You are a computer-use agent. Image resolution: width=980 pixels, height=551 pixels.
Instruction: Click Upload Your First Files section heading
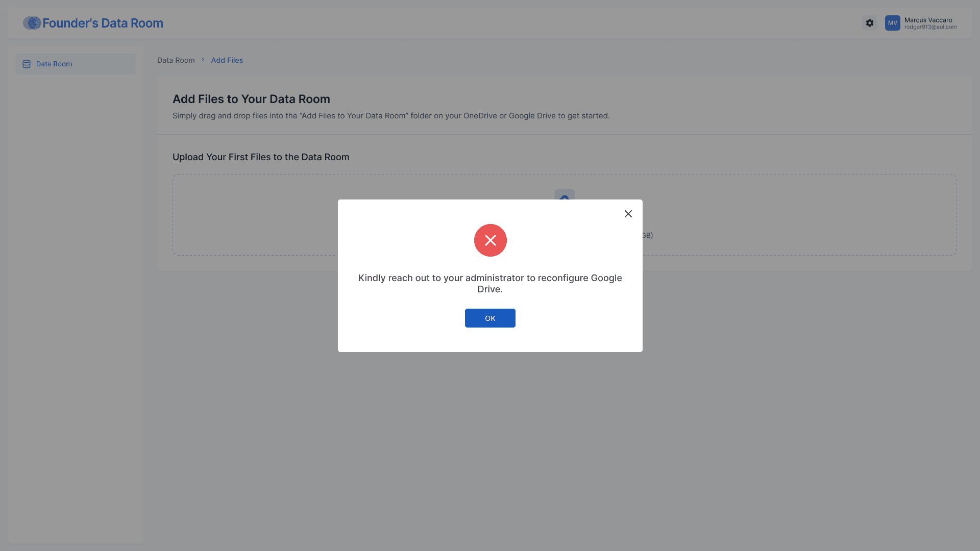[x=261, y=157]
